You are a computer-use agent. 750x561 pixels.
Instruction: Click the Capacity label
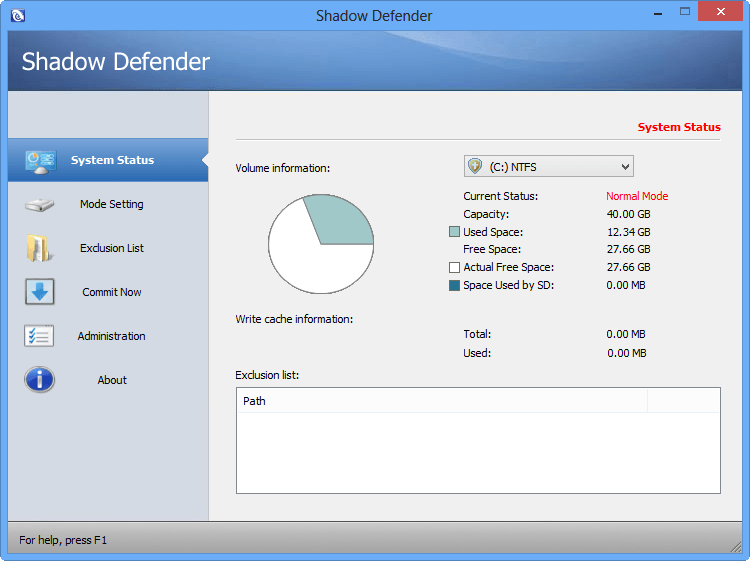pos(486,214)
